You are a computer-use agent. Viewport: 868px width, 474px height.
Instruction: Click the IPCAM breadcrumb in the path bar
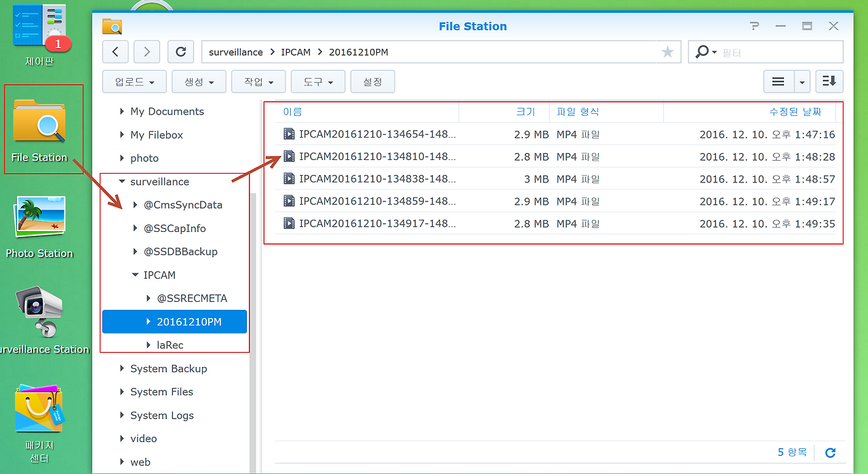[296, 52]
